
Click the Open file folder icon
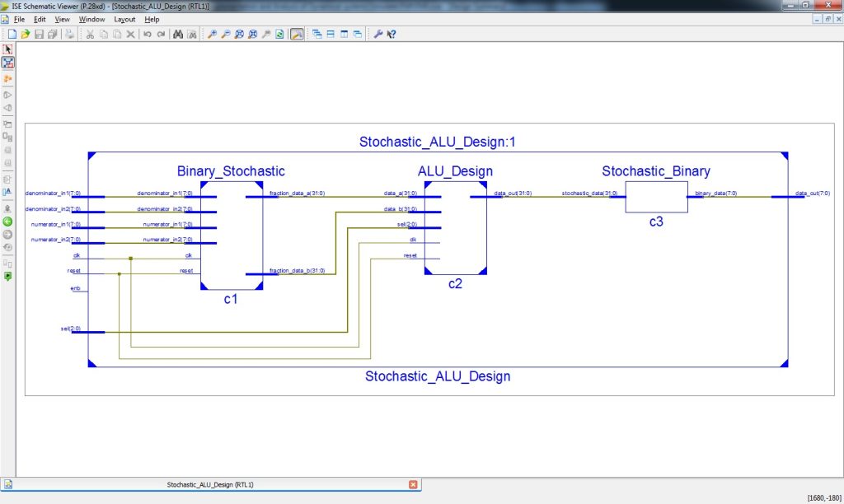click(26, 35)
